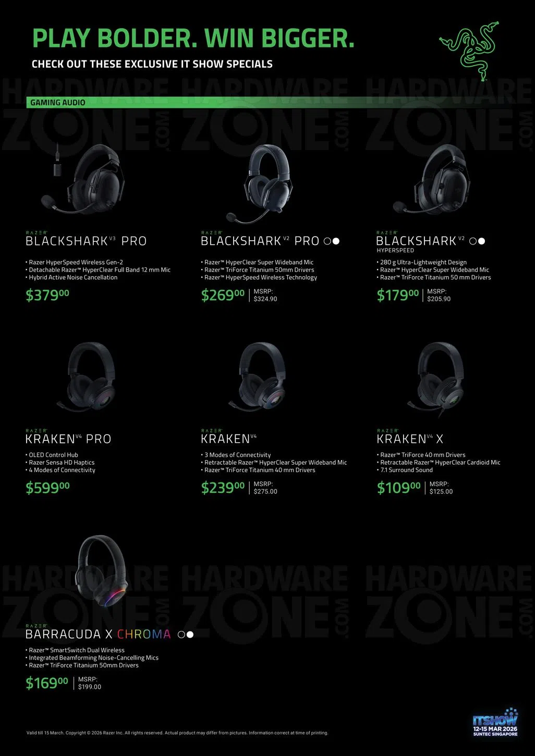Click the Gaming Audio section header
This screenshot has width=535, height=756.
tap(58, 103)
